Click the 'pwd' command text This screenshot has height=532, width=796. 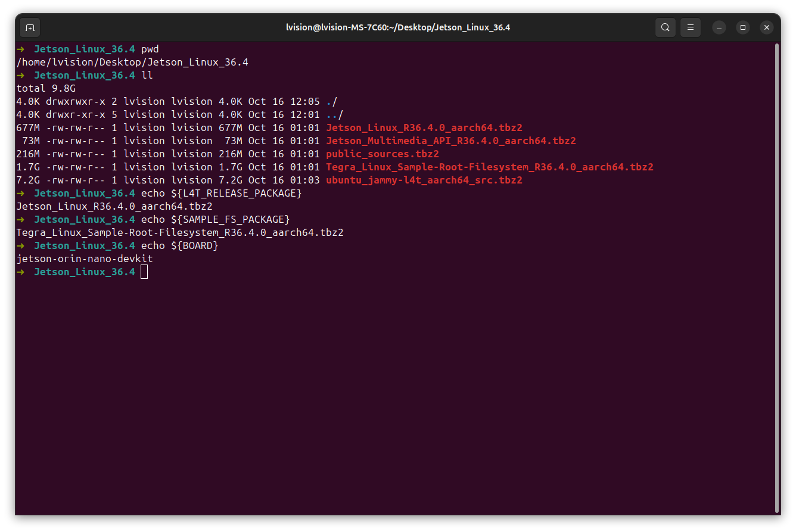pyautogui.click(x=150, y=49)
